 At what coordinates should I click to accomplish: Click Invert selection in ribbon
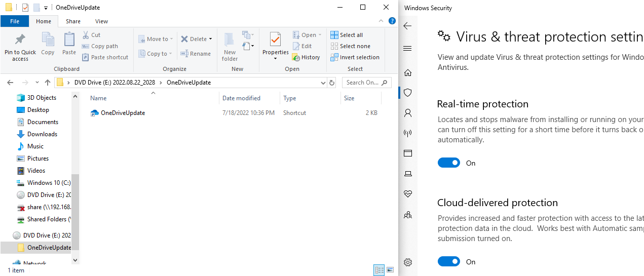(355, 57)
